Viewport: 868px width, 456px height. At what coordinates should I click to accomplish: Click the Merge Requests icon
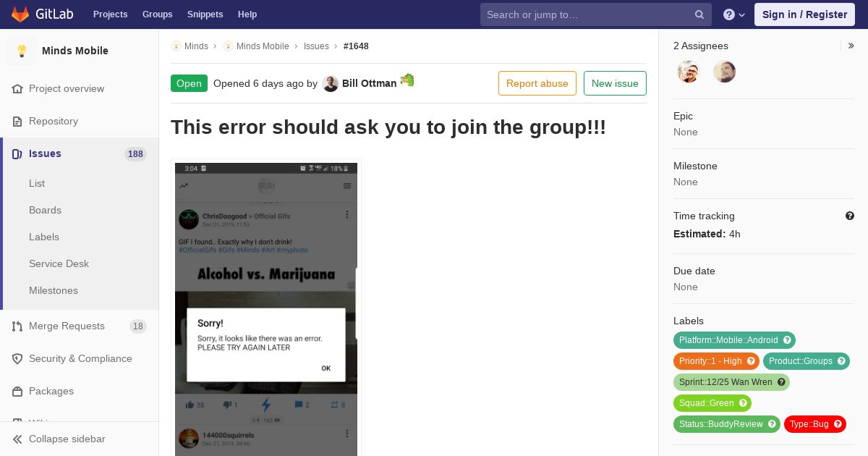tap(17, 326)
